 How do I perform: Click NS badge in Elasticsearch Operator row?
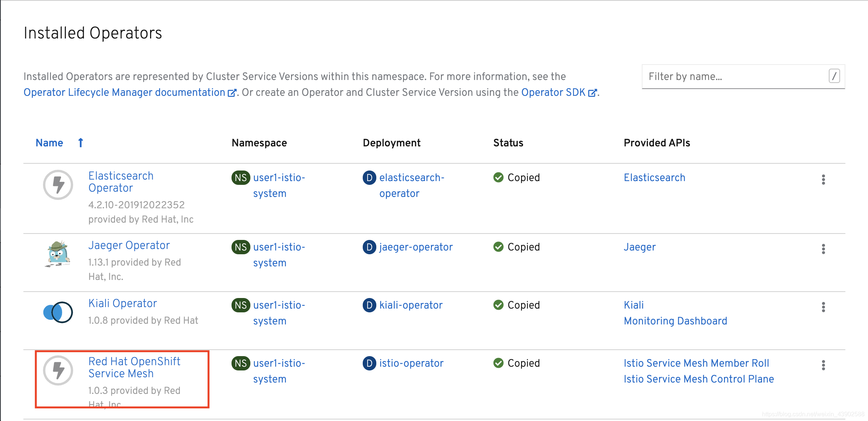pos(241,178)
